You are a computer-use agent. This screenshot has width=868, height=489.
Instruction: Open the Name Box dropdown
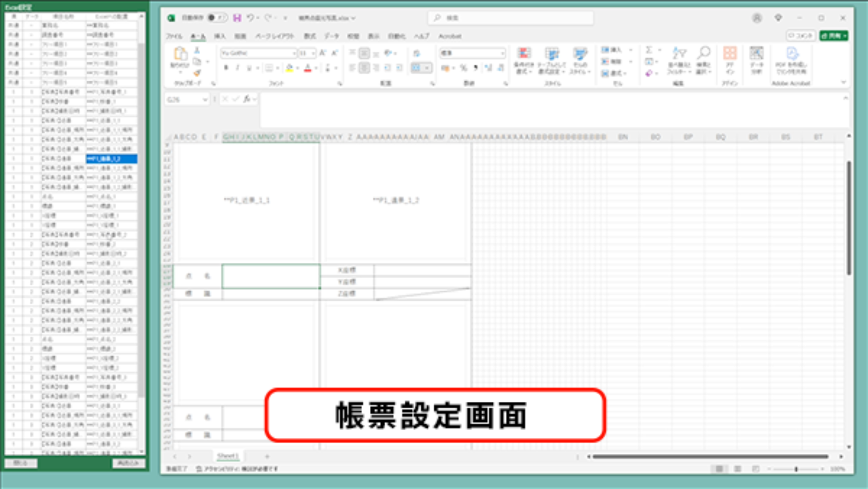pos(205,100)
